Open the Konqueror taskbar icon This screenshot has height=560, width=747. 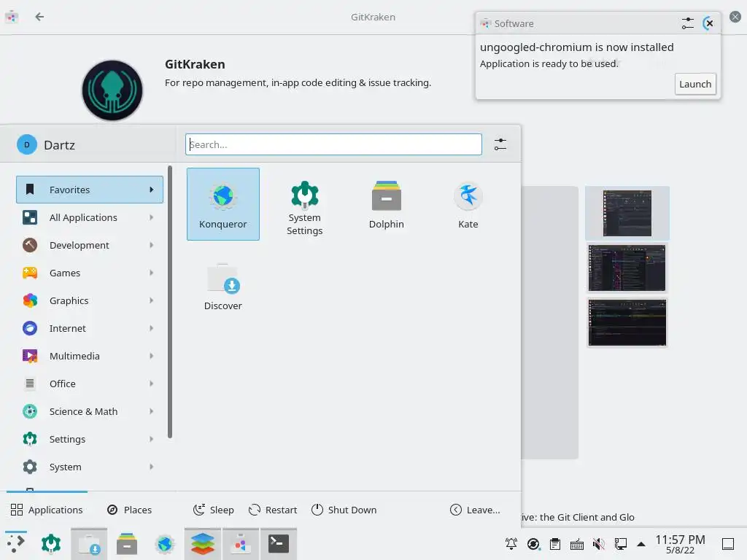[165, 543]
